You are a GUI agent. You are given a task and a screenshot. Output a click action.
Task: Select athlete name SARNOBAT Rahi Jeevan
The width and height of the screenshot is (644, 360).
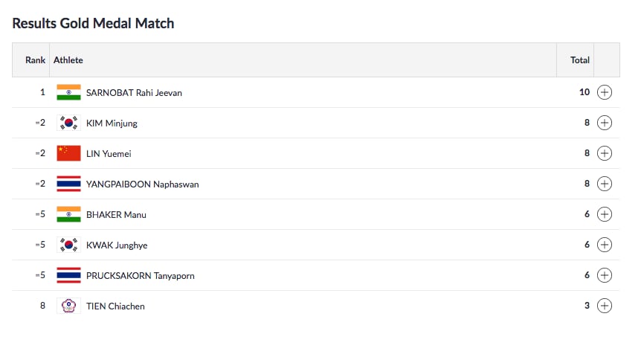click(134, 93)
